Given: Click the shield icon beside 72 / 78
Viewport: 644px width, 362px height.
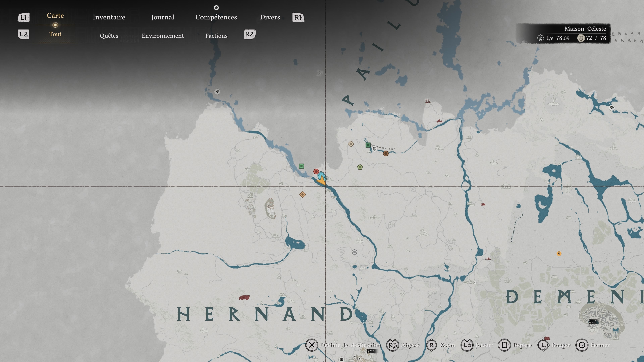Looking at the screenshot, I should [x=581, y=38].
